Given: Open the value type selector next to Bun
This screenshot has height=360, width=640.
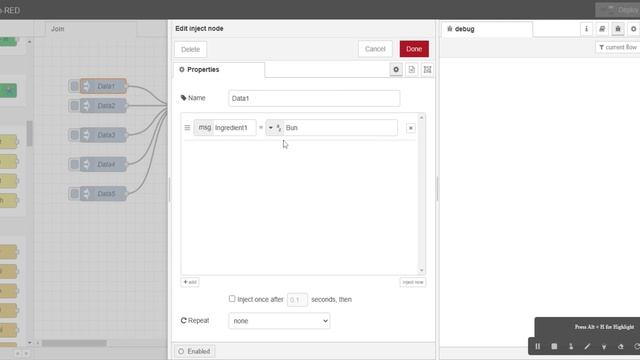Looking at the screenshot, I should [274, 128].
